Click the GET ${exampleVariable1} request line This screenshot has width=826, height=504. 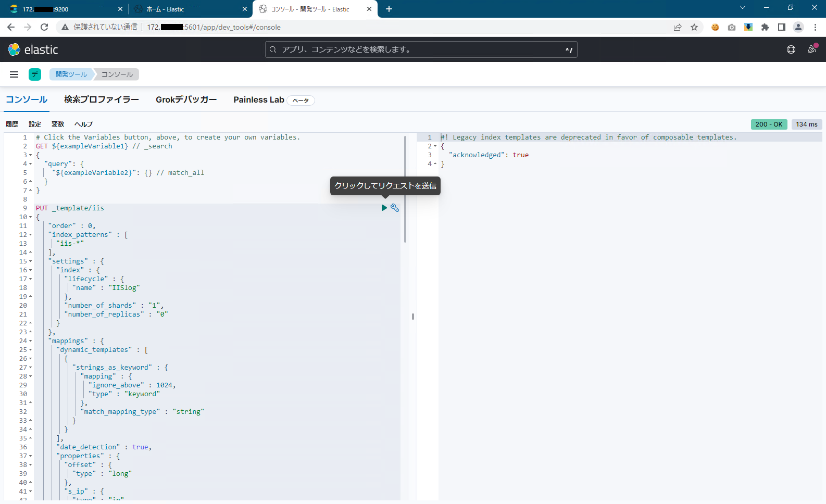tap(104, 146)
